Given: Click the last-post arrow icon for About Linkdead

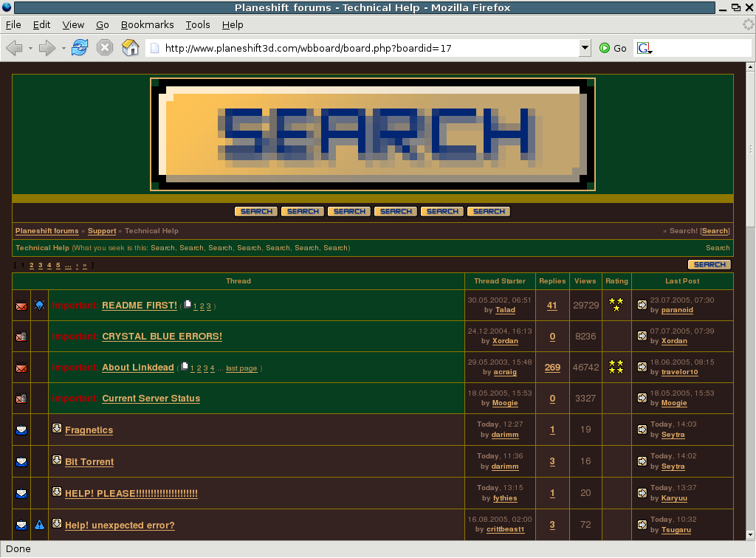Looking at the screenshot, I should point(642,367).
